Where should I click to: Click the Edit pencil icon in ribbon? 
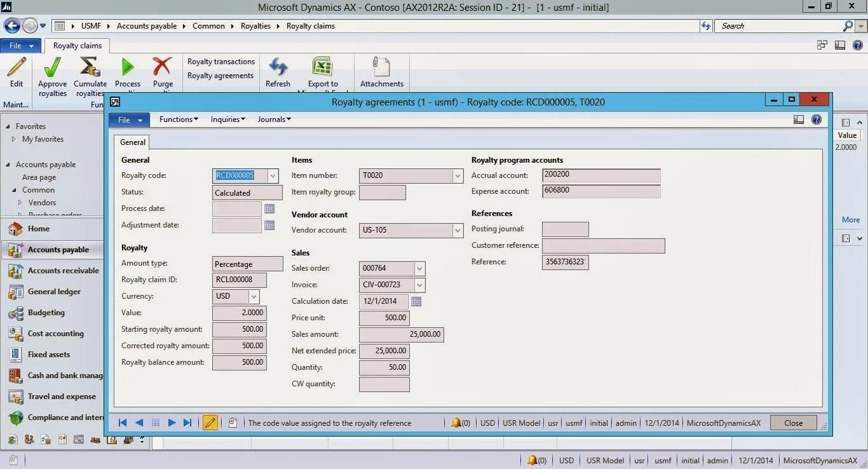(17, 67)
